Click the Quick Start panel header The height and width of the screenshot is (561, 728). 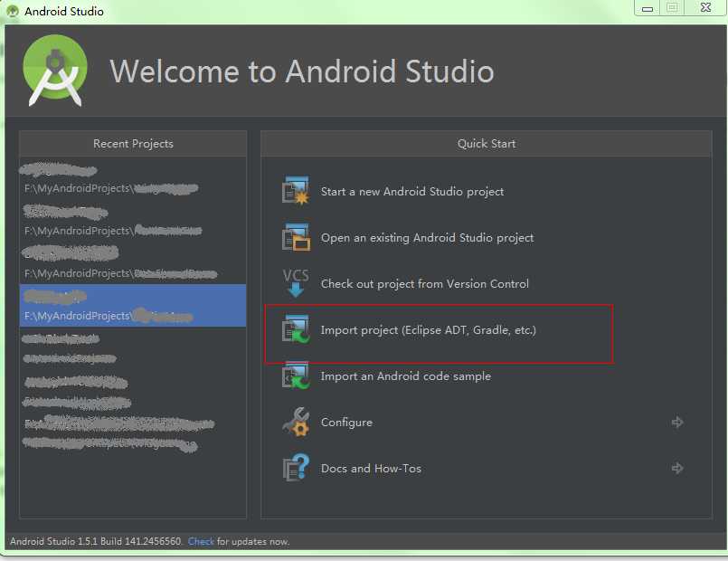(487, 144)
